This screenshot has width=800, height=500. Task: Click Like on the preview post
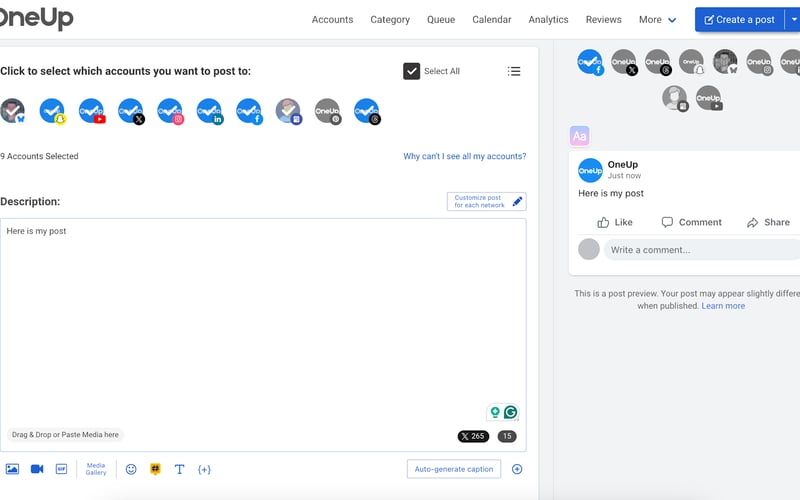614,222
